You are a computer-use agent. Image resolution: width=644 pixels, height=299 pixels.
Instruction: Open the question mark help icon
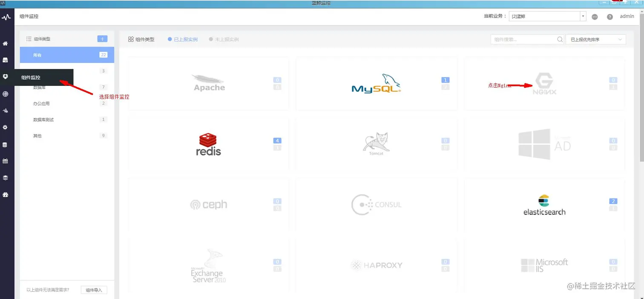[x=610, y=17]
